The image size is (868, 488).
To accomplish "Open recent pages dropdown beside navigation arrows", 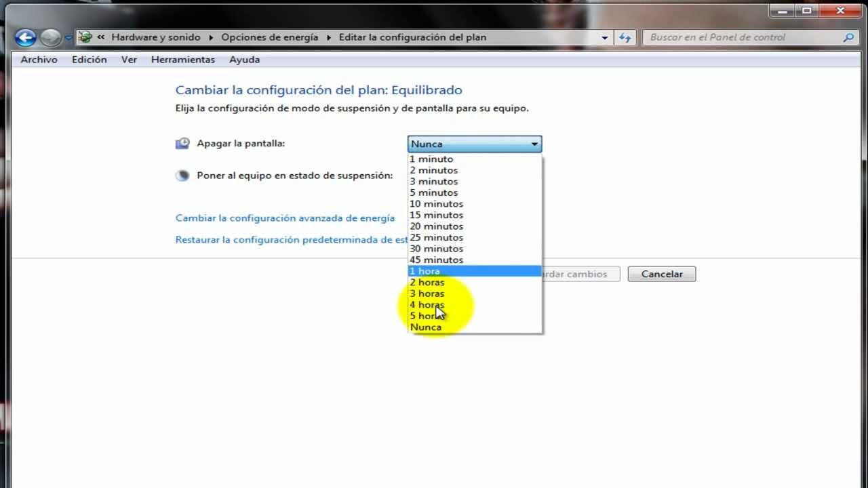I will (68, 38).
